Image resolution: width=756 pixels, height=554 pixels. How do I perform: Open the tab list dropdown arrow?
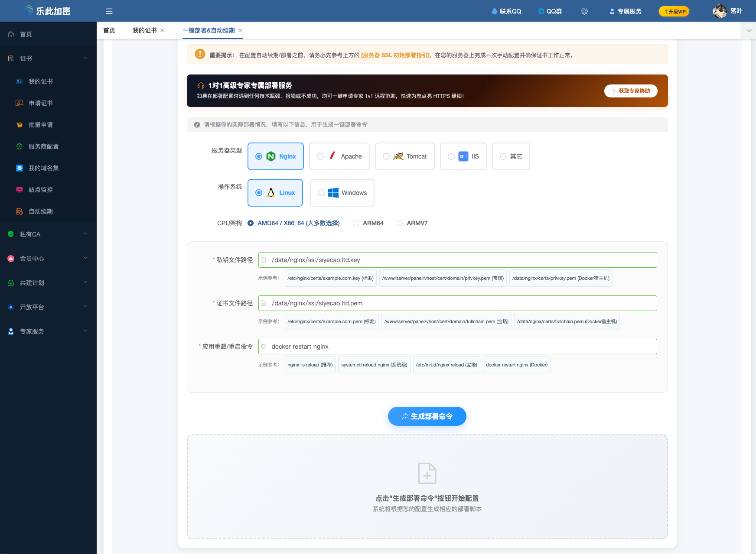(749, 30)
